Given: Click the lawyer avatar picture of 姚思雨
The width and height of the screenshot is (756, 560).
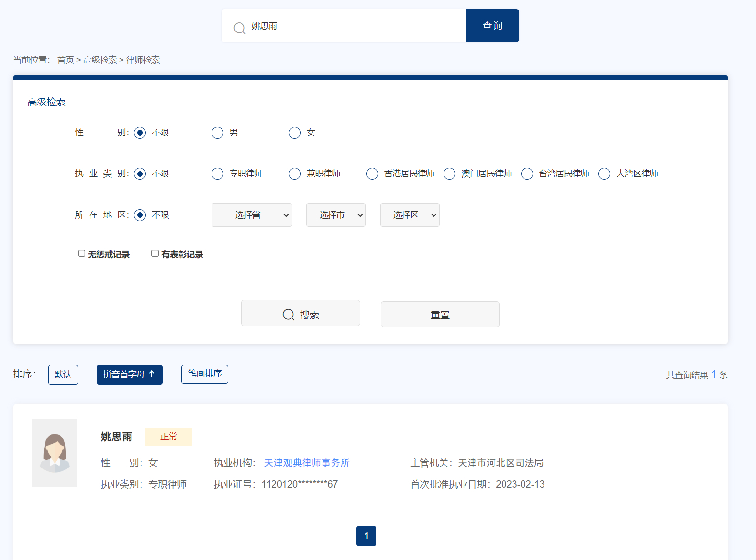Looking at the screenshot, I should (x=54, y=453).
